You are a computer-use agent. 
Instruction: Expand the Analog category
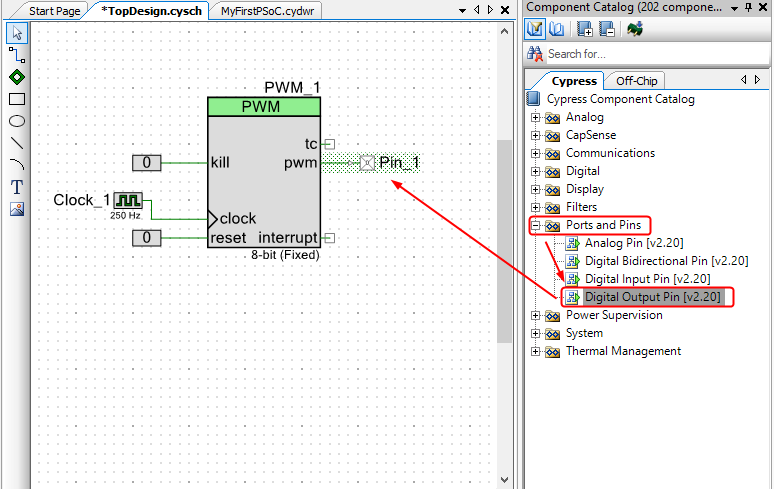point(535,118)
